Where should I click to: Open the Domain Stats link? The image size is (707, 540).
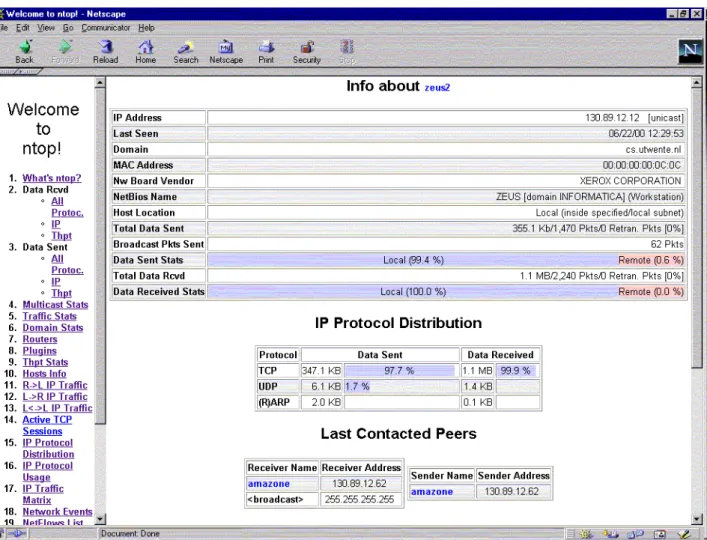[x=53, y=328]
